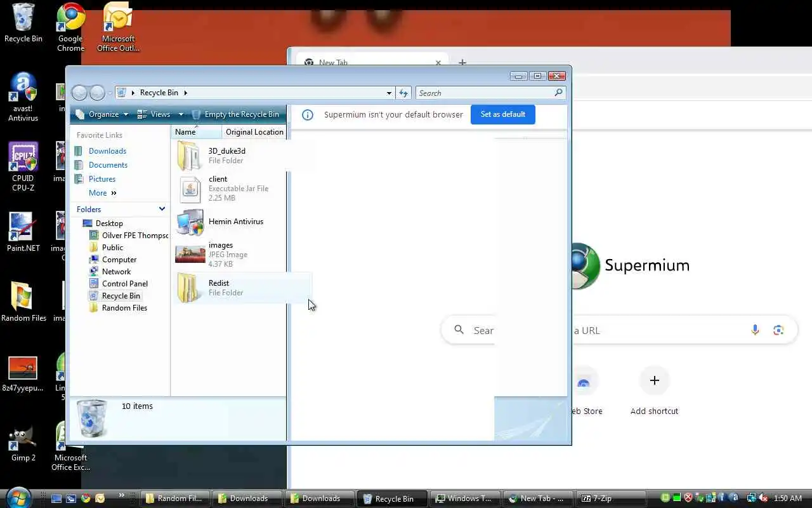
Task: Collapse the Folders pane chevron
Action: pyautogui.click(x=162, y=209)
